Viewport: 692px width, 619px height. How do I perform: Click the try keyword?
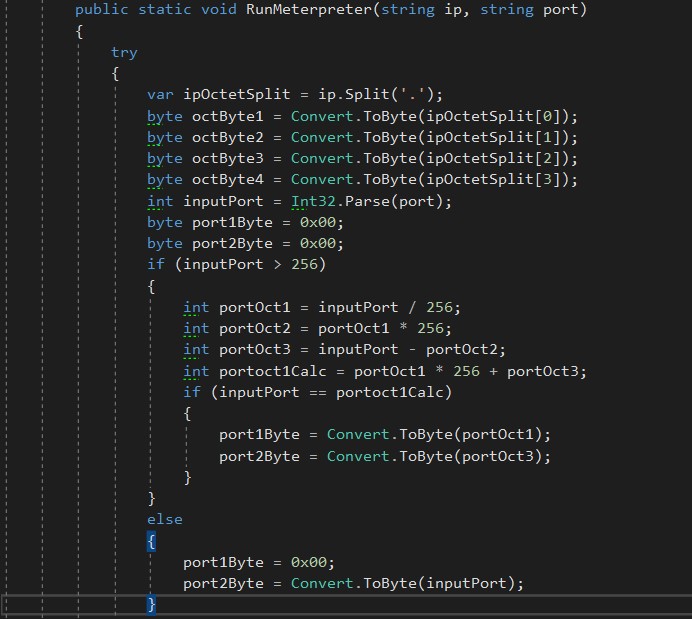(x=124, y=53)
